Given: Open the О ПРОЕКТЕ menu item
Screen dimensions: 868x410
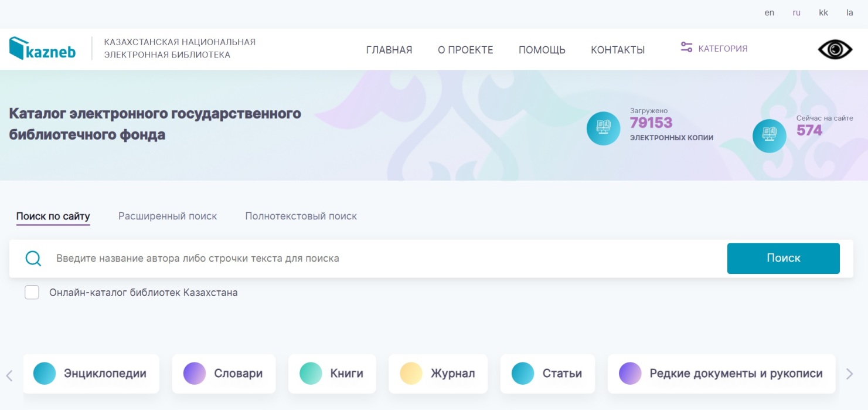Looking at the screenshot, I should pyautogui.click(x=465, y=50).
